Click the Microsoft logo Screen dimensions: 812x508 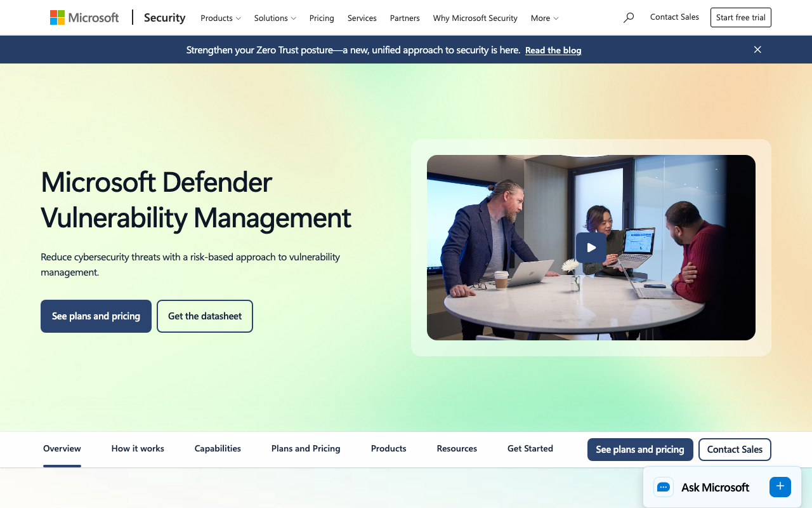[x=84, y=18]
